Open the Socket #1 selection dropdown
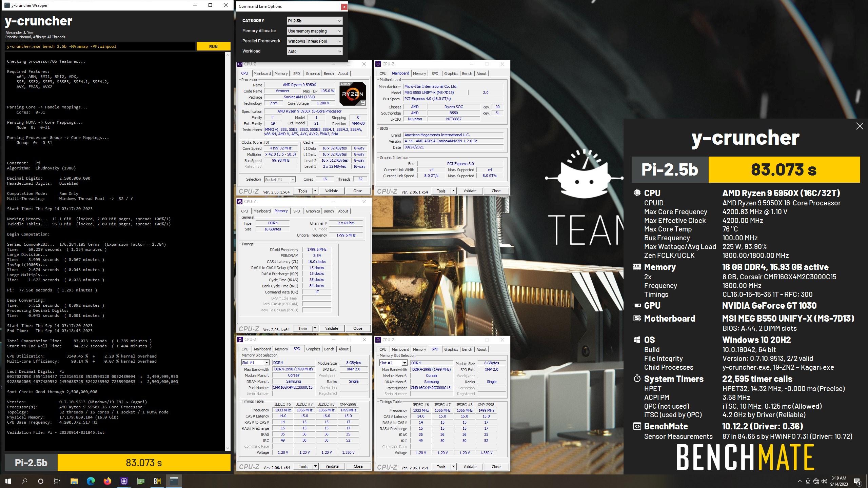 pos(280,180)
